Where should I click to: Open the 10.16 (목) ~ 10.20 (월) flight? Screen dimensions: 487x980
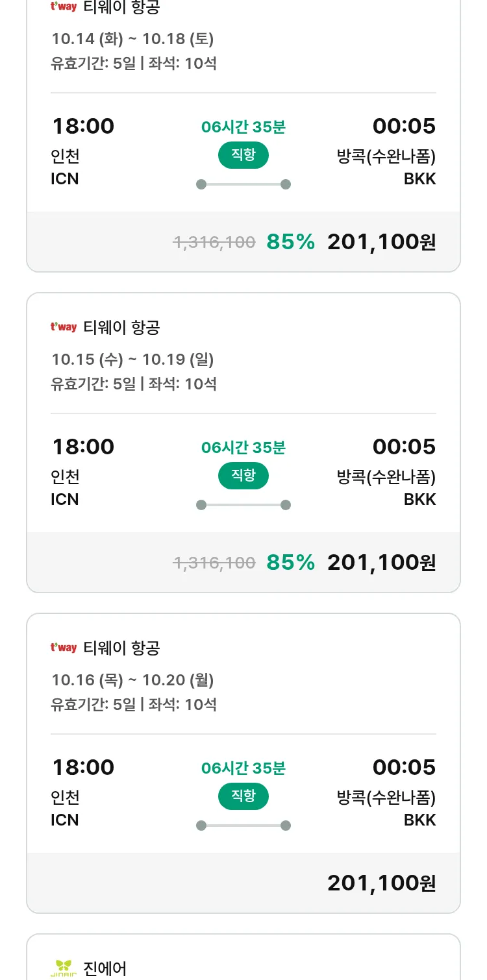[x=132, y=680]
